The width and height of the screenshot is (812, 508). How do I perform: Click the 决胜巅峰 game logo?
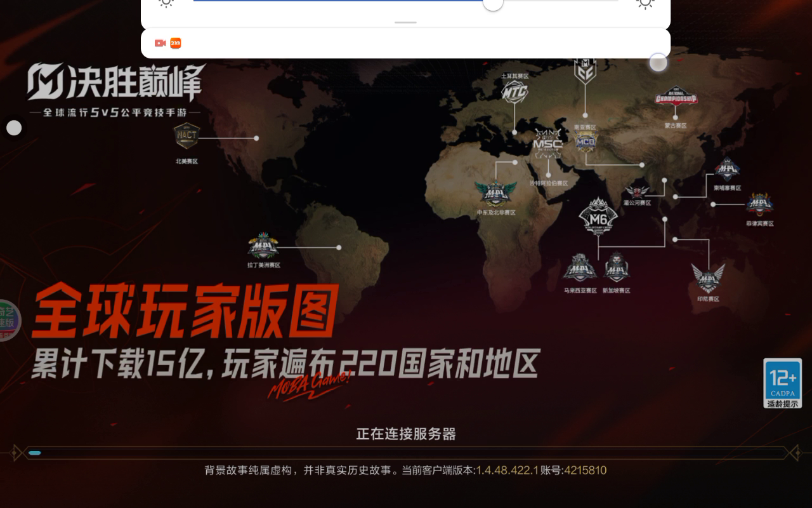(116, 83)
